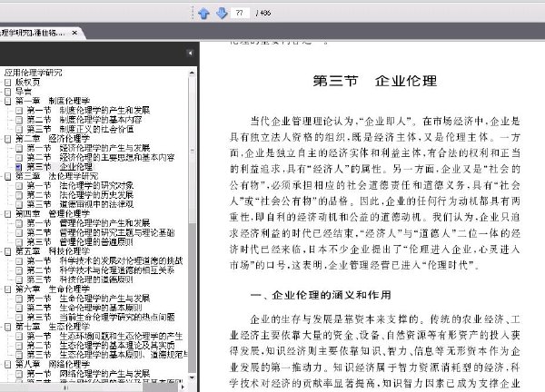Click the icon beside 网络伦理学的产生与发展
Image resolution: width=545 pixels, height=392 pixels.
point(19,374)
